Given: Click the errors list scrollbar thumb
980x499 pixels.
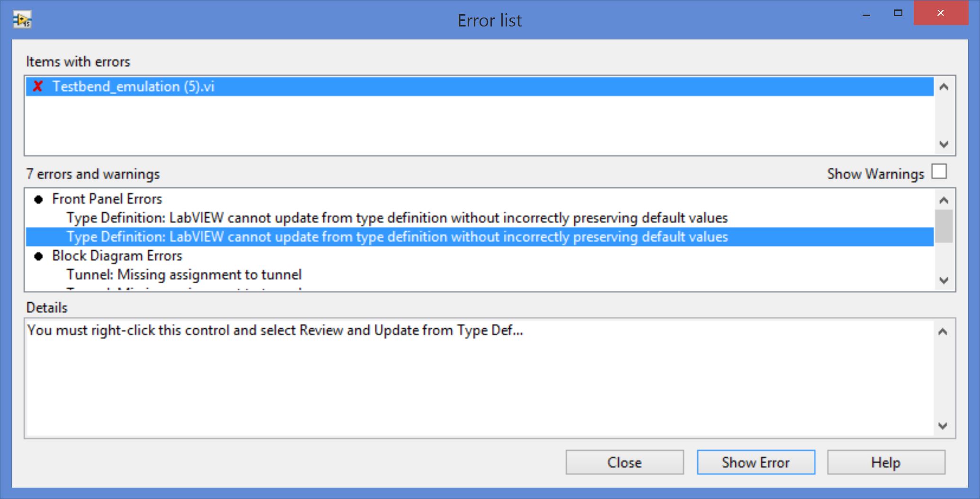Looking at the screenshot, I should click(x=944, y=226).
